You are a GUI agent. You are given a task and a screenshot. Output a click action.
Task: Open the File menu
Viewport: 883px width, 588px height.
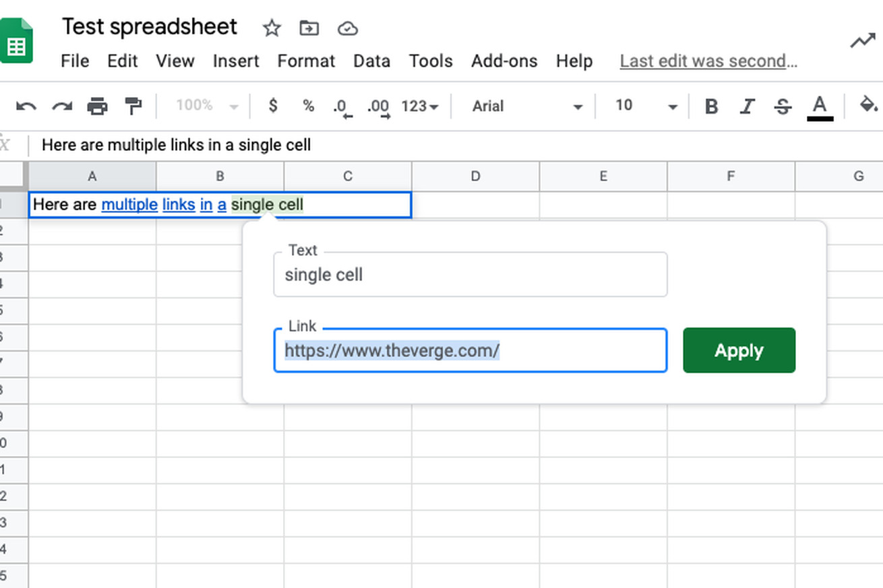click(x=75, y=61)
